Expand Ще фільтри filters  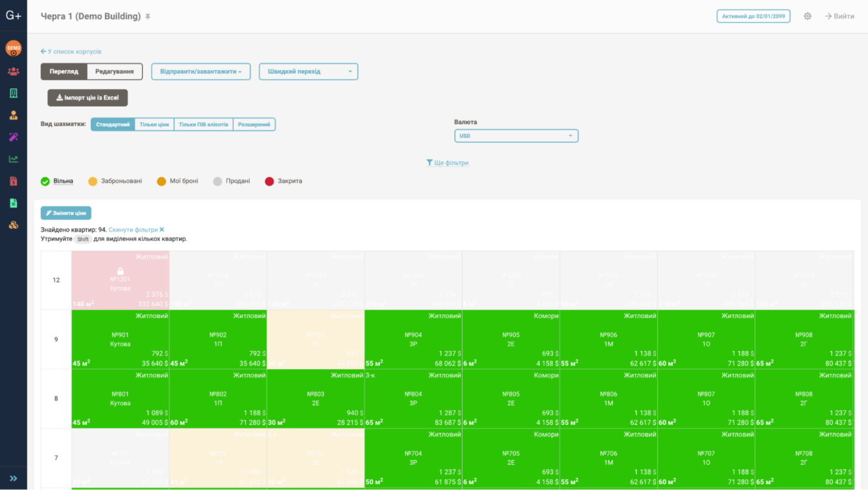pyautogui.click(x=448, y=163)
